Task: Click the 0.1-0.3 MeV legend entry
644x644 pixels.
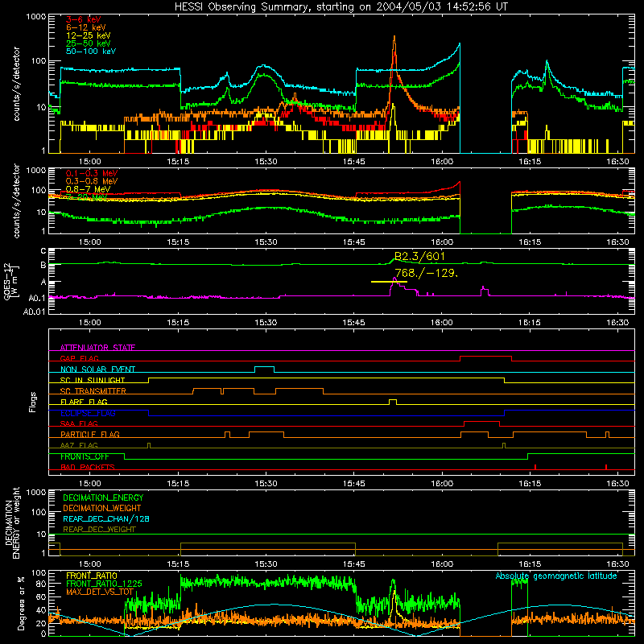Action: pyautogui.click(x=92, y=173)
